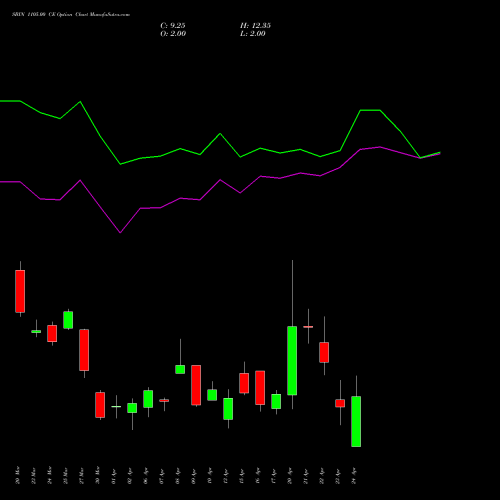Image resolution: width=500 pixels, height=500 pixels.
Task: Click the 09 Apr date label
Action: (193, 476)
